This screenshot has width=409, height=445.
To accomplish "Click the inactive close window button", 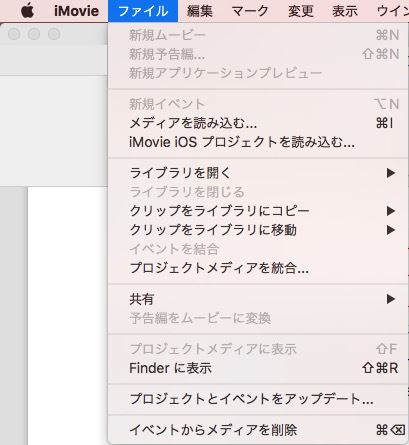I will [x=14, y=34].
